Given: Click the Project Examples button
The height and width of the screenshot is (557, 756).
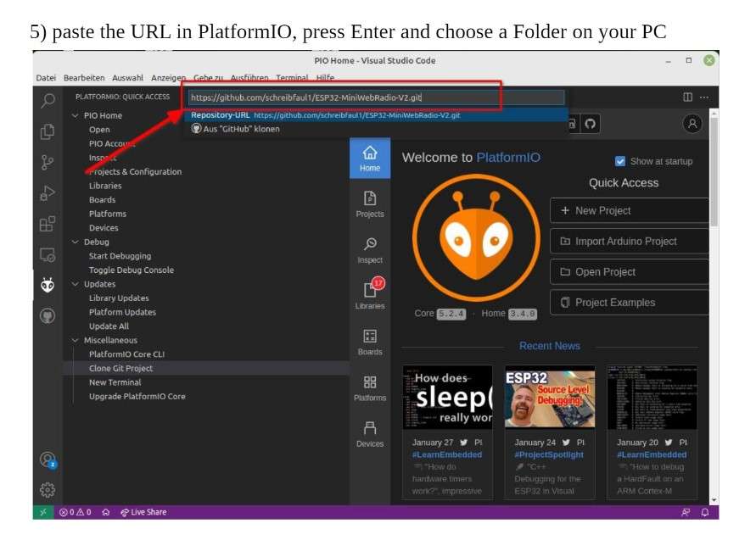Looking at the screenshot, I should pos(630,303).
